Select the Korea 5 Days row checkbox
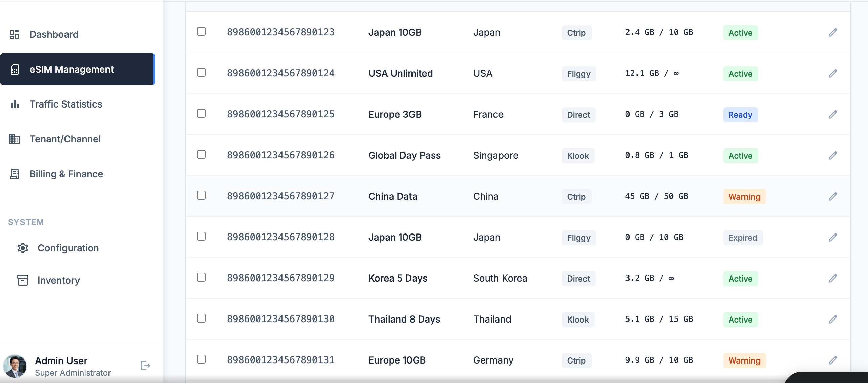 (201, 278)
